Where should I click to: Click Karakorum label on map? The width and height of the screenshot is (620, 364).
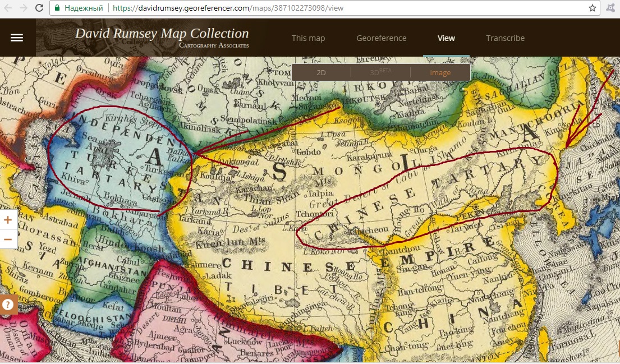click(x=369, y=156)
